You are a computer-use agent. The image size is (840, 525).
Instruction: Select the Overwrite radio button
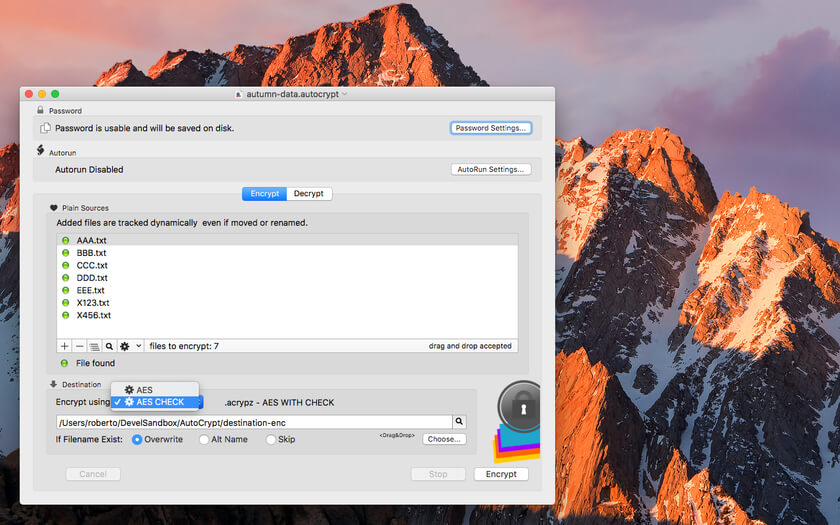tap(138, 439)
